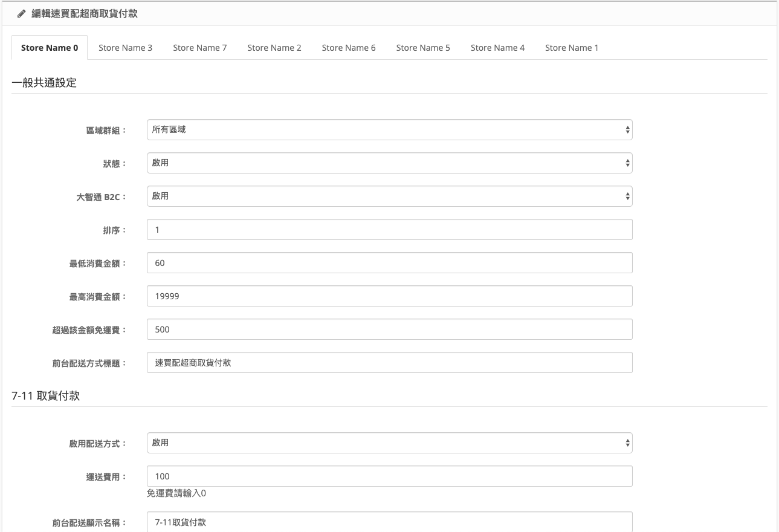Focus the 運送費用 field showing 100
Viewport: 779px width, 532px height.
(x=389, y=476)
